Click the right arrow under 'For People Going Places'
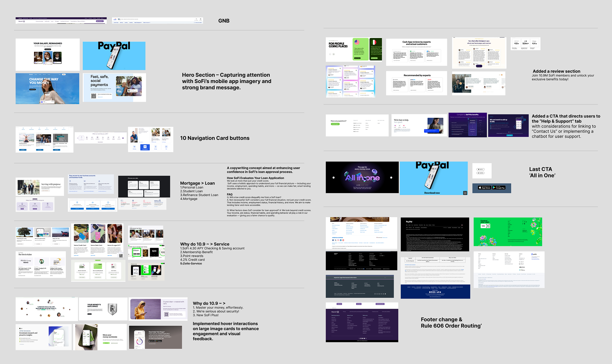 click(334, 54)
